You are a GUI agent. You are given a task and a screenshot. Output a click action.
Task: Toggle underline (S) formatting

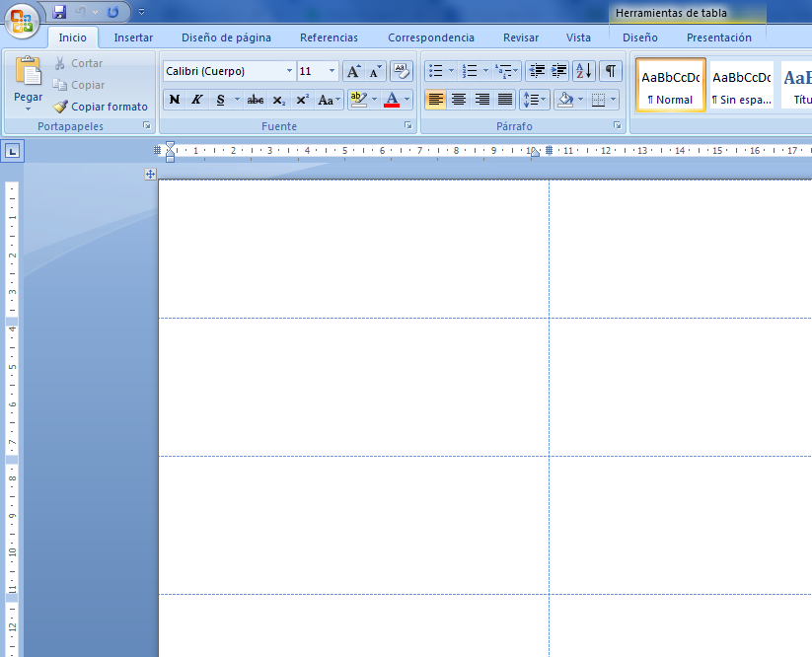coord(221,100)
